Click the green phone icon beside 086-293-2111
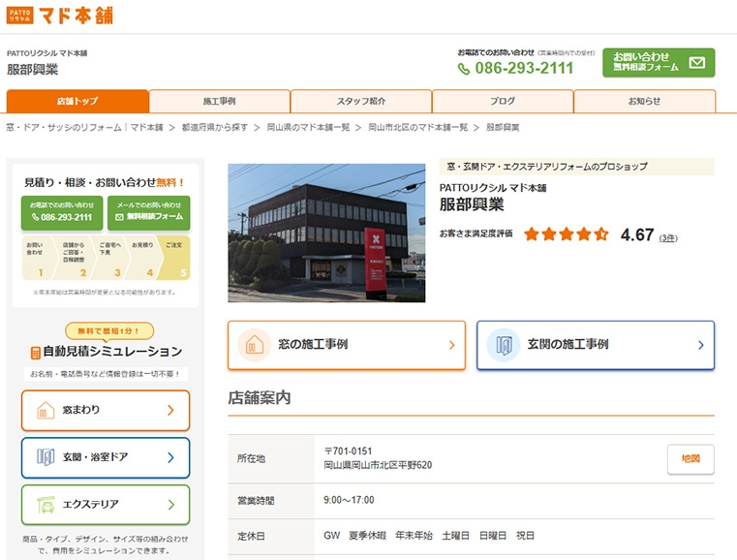The image size is (737, 560). click(x=464, y=69)
